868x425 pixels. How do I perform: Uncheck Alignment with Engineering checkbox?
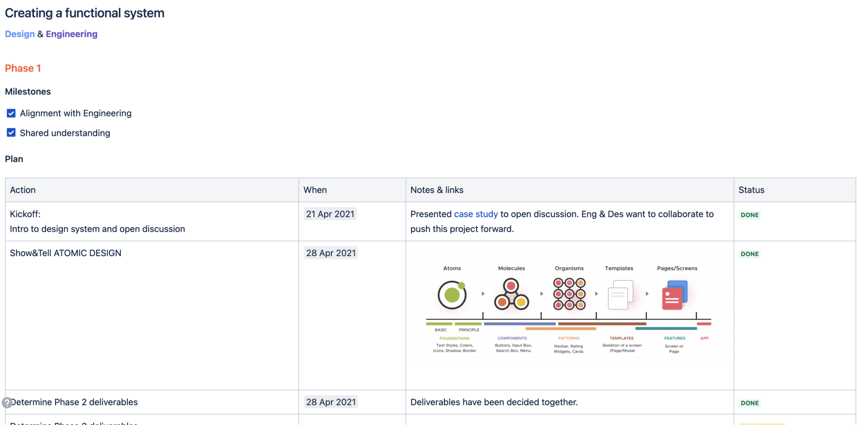click(x=11, y=113)
